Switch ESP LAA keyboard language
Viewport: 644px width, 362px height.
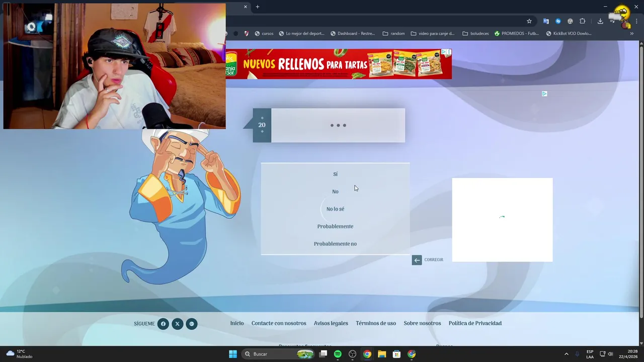click(590, 354)
